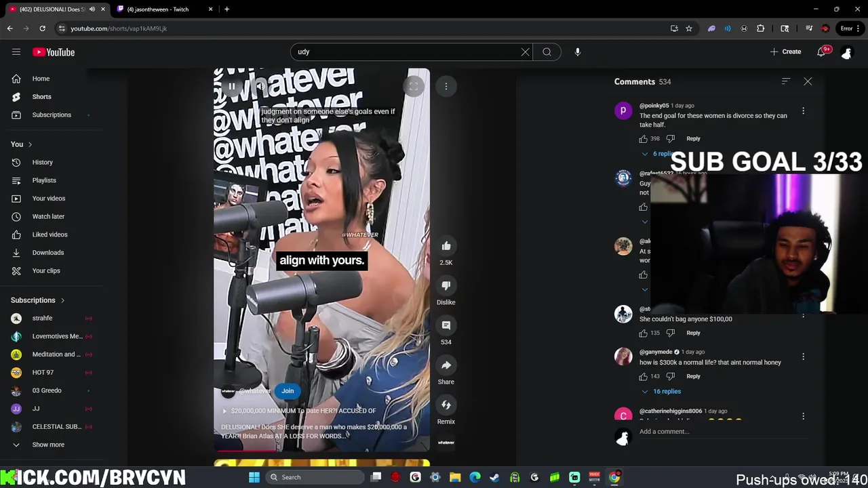Bookmark this page with the star
Screen dimensions: 868x488
click(689, 28)
